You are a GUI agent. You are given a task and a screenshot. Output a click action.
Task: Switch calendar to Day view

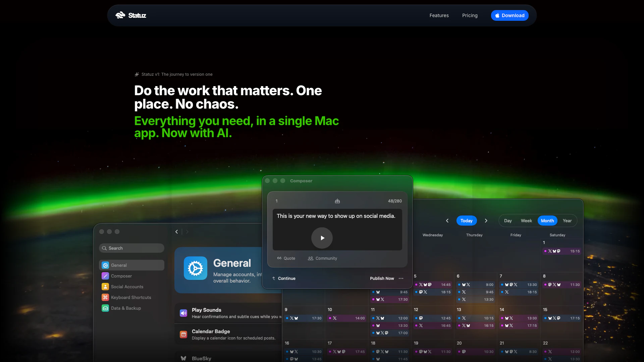507,221
